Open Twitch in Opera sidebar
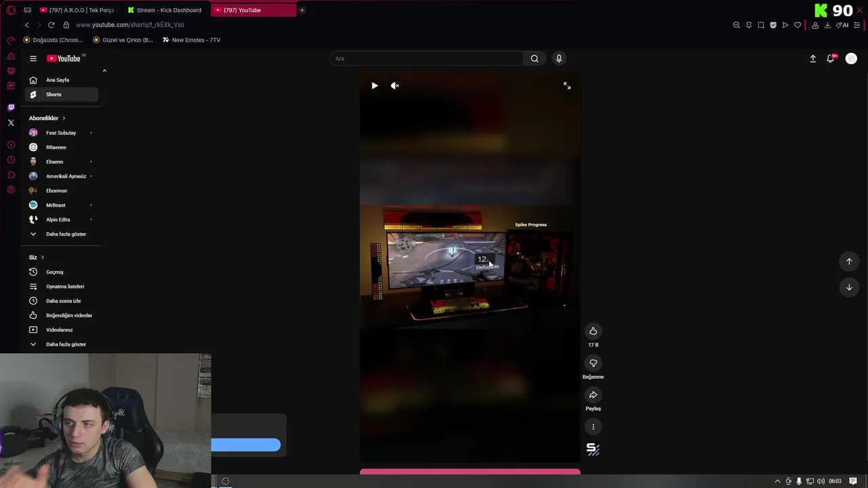Screen dimensions: 868x488 (x=11, y=107)
